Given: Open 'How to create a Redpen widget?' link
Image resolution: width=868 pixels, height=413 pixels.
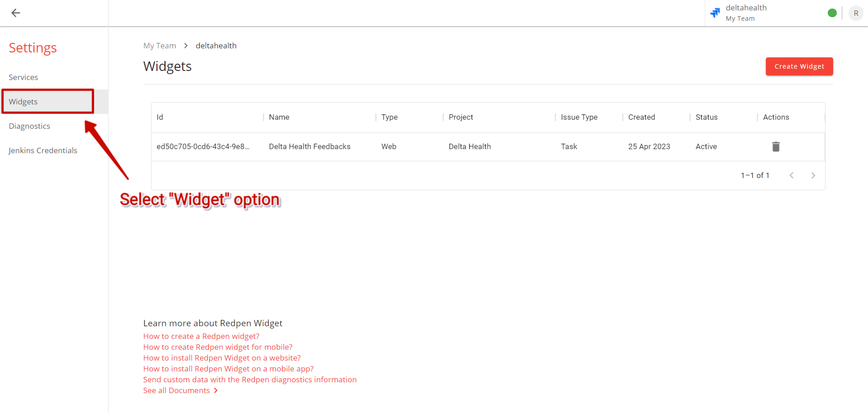Looking at the screenshot, I should 201,336.
